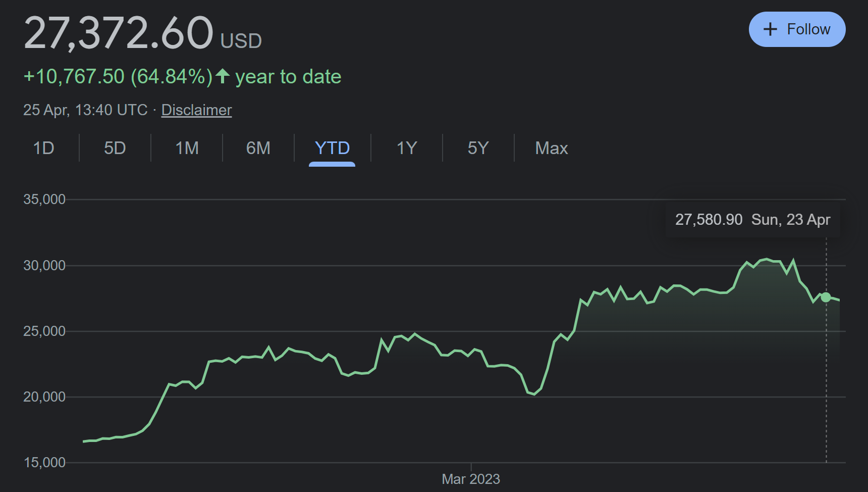This screenshot has height=492, width=868.
Task: Switch to the 6M range tab
Action: click(258, 148)
